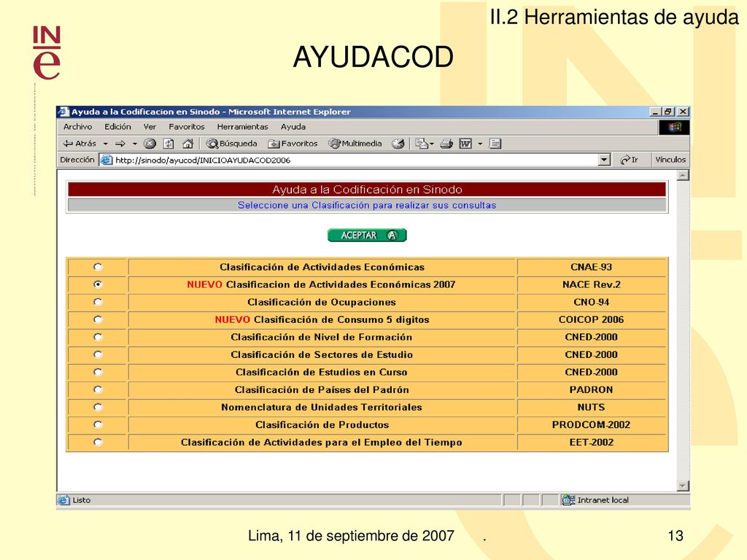
Task: Open the Edit with Word dropdown arrow
Action: pos(480,144)
